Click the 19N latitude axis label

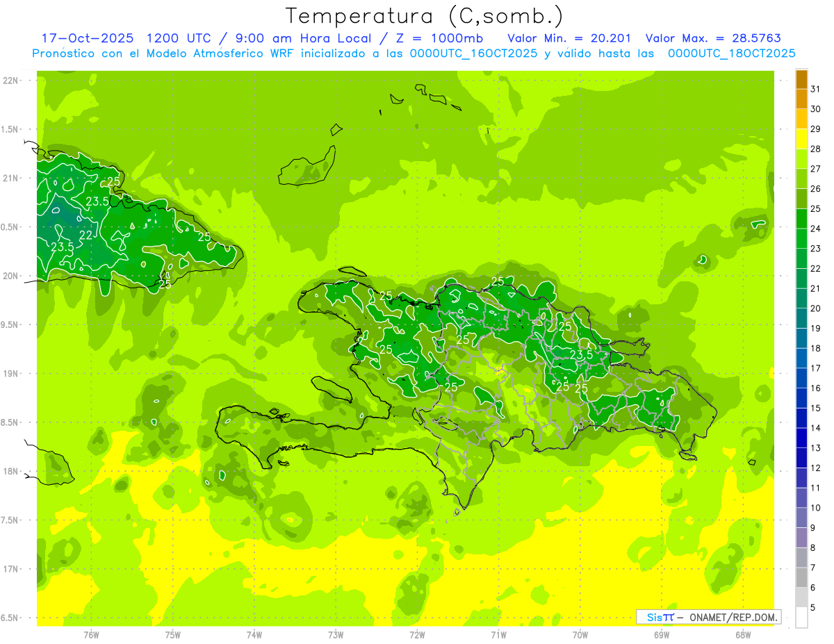point(10,374)
